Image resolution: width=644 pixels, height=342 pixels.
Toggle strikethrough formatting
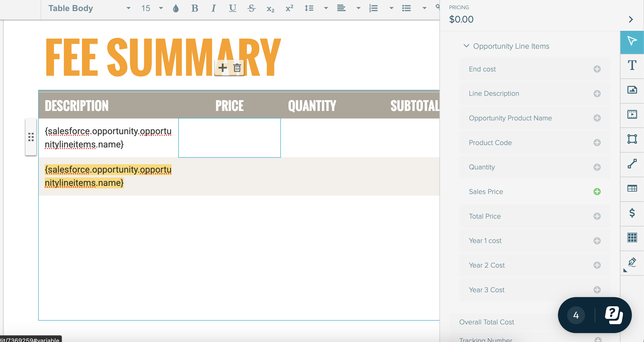(251, 8)
